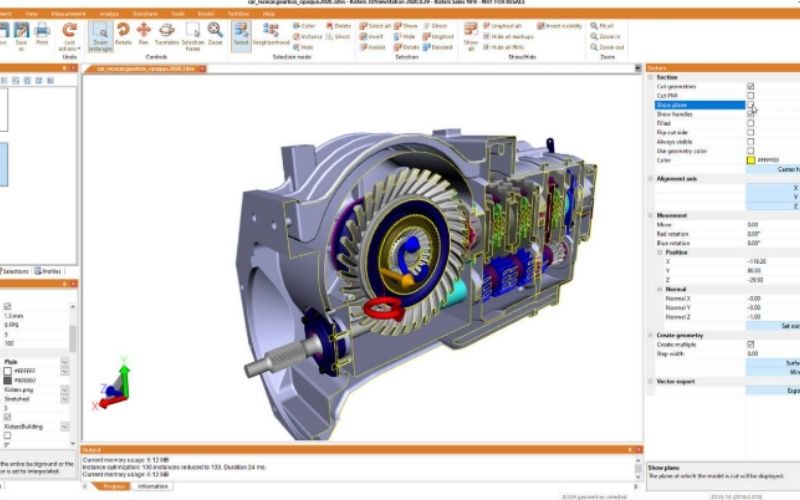Select the Pan control tool
This screenshot has height=500, width=800.
(143, 34)
